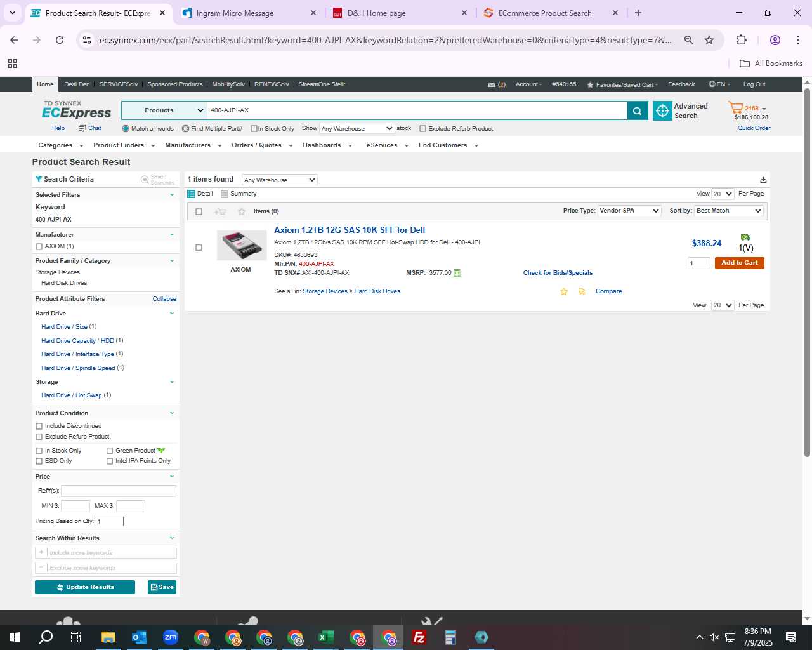Click the star icon in Items bar

tap(241, 211)
